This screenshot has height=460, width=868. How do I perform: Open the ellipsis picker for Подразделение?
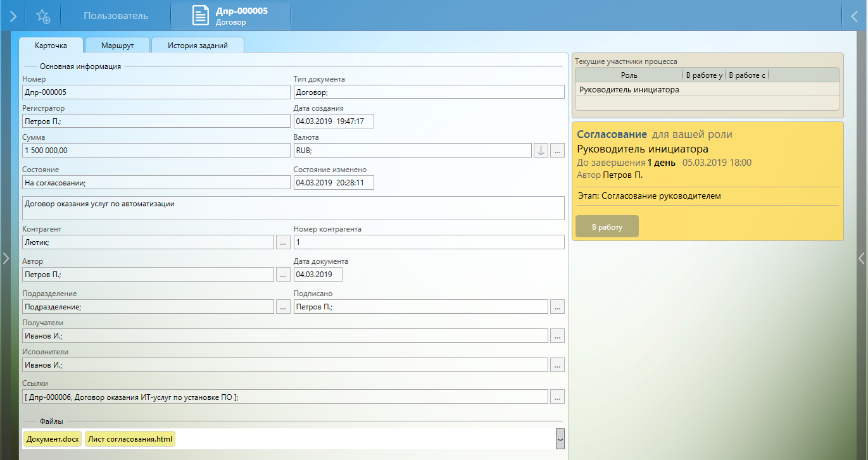coord(283,306)
